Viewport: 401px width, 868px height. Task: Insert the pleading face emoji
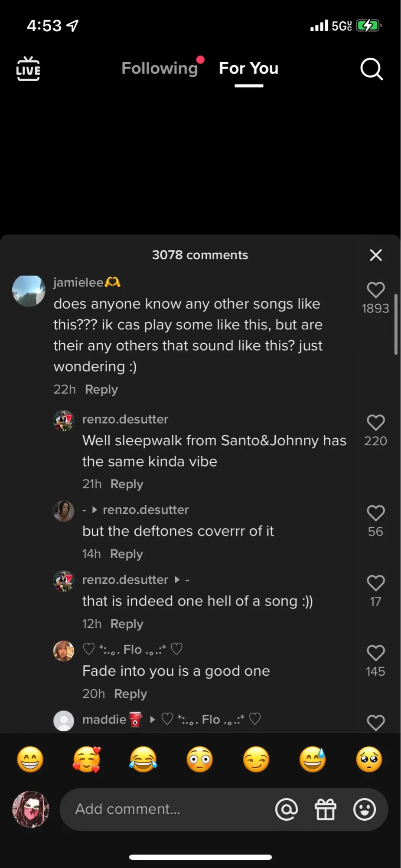point(369,759)
